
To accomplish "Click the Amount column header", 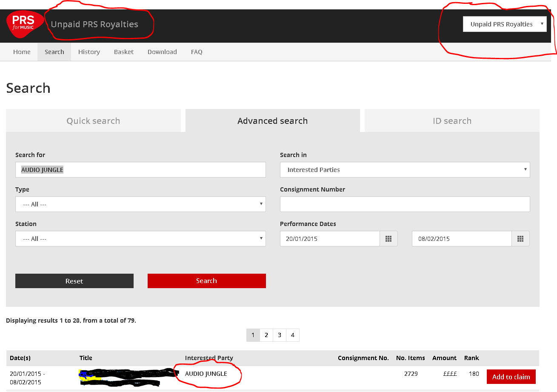I will (x=444, y=358).
